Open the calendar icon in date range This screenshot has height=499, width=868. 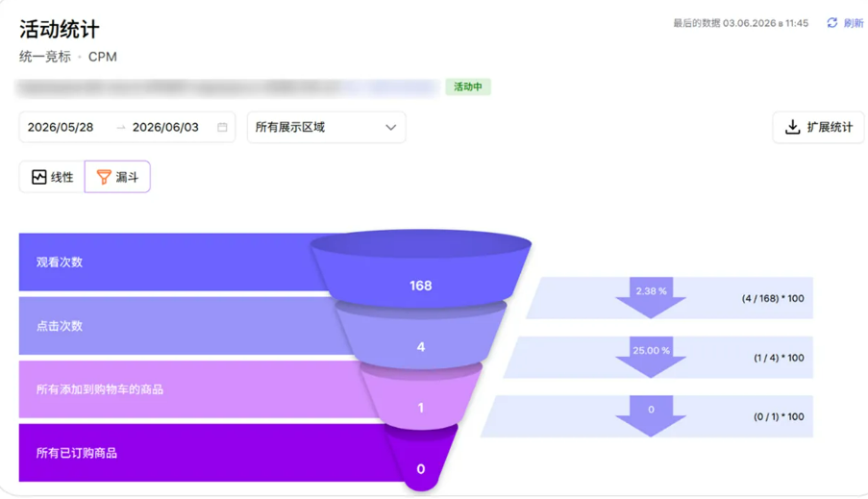click(x=222, y=127)
